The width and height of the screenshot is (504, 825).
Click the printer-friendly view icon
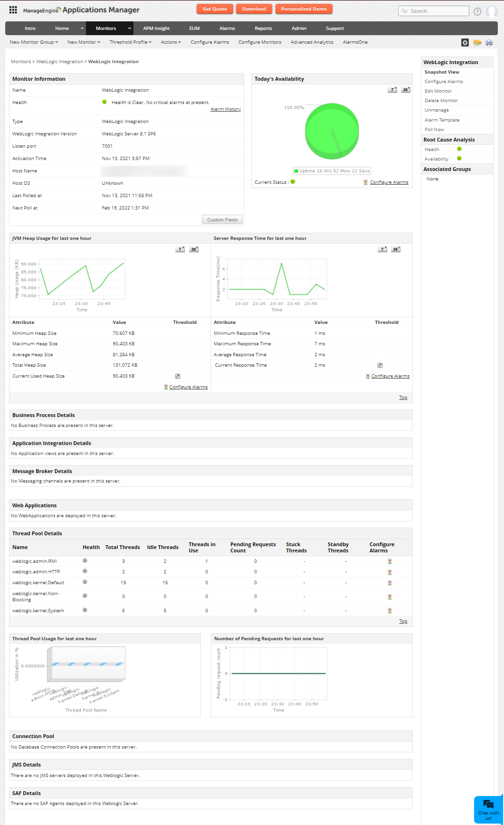tap(489, 43)
